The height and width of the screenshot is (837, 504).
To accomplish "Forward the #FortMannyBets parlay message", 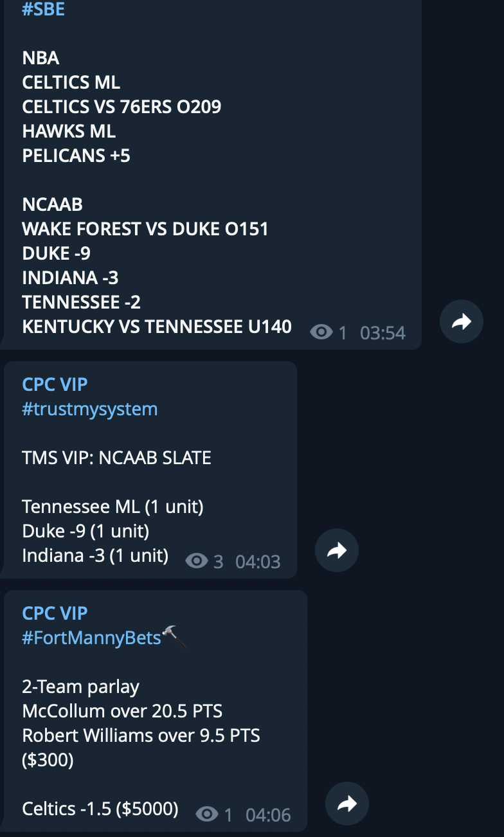I will (x=347, y=804).
